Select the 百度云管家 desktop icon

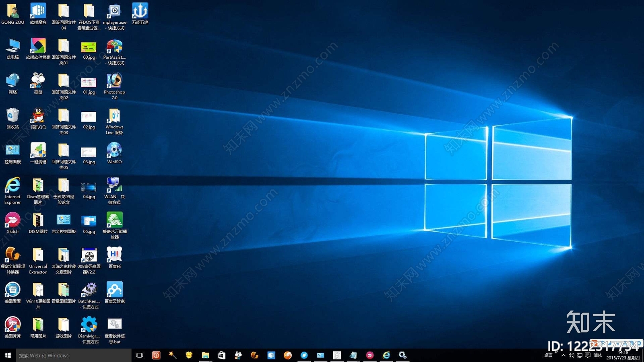115,293
